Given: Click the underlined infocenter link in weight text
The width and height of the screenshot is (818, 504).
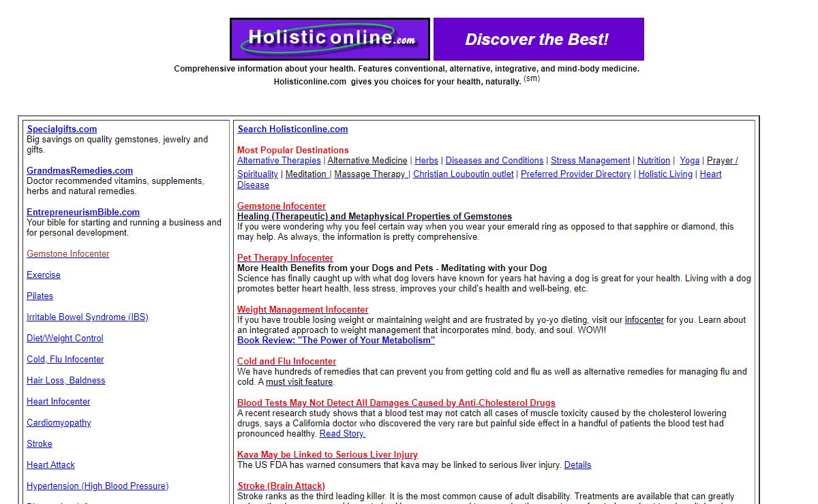Looking at the screenshot, I should [644, 319].
